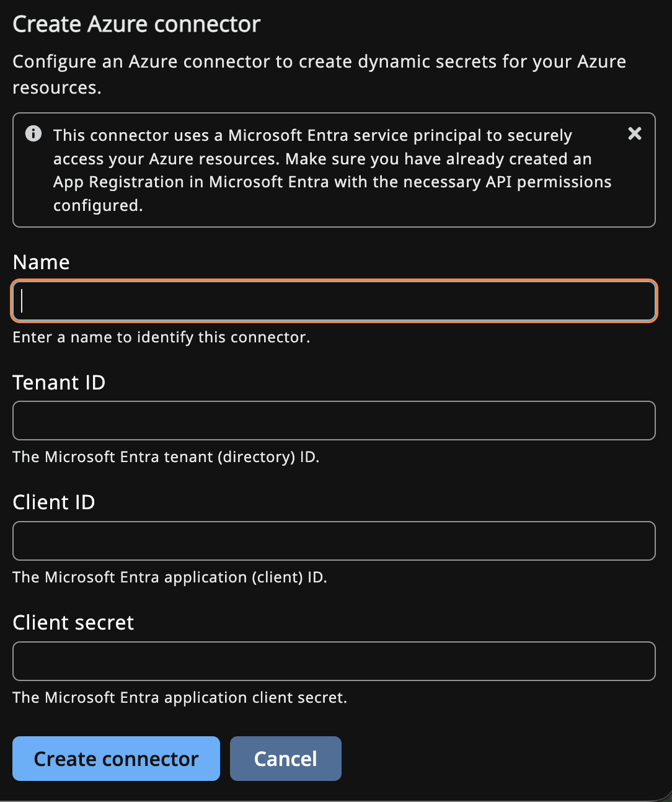Click into the Tenant ID field
The image size is (672, 802).
click(x=334, y=421)
